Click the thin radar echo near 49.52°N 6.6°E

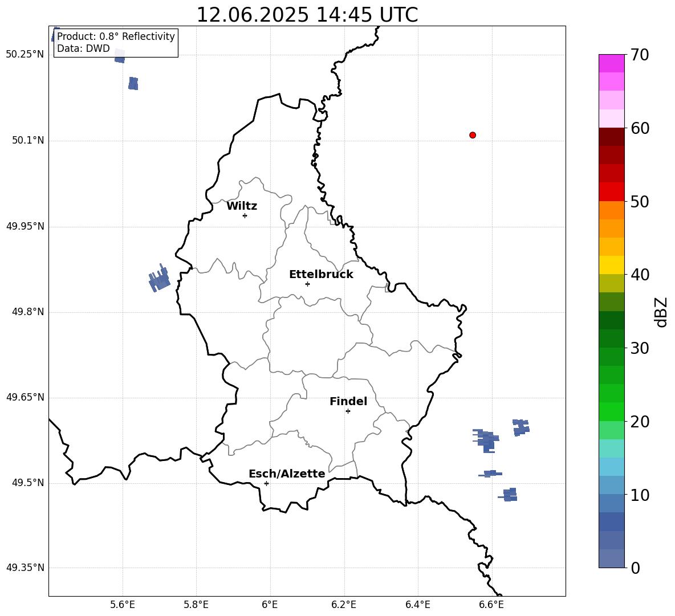click(491, 474)
